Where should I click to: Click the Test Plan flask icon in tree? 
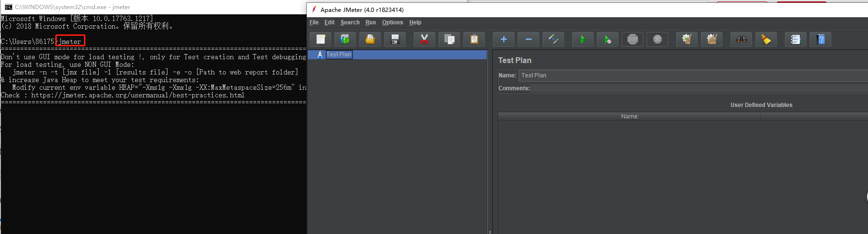(x=320, y=55)
